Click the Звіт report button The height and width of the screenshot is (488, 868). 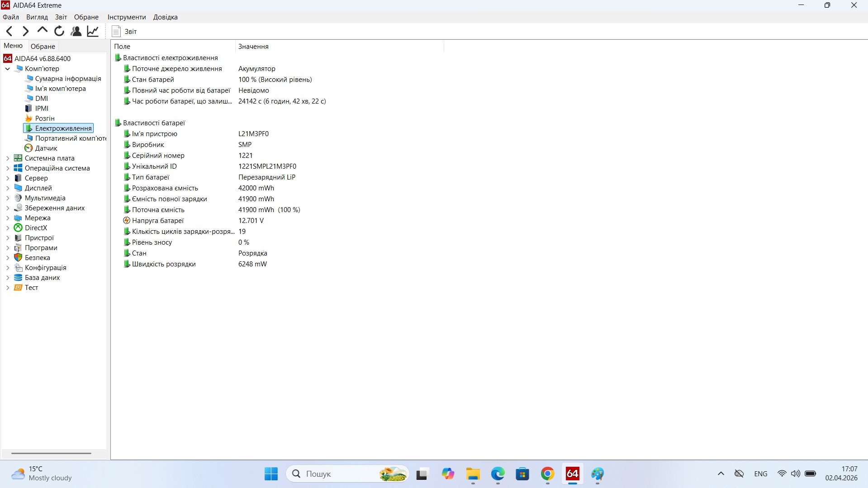(124, 31)
